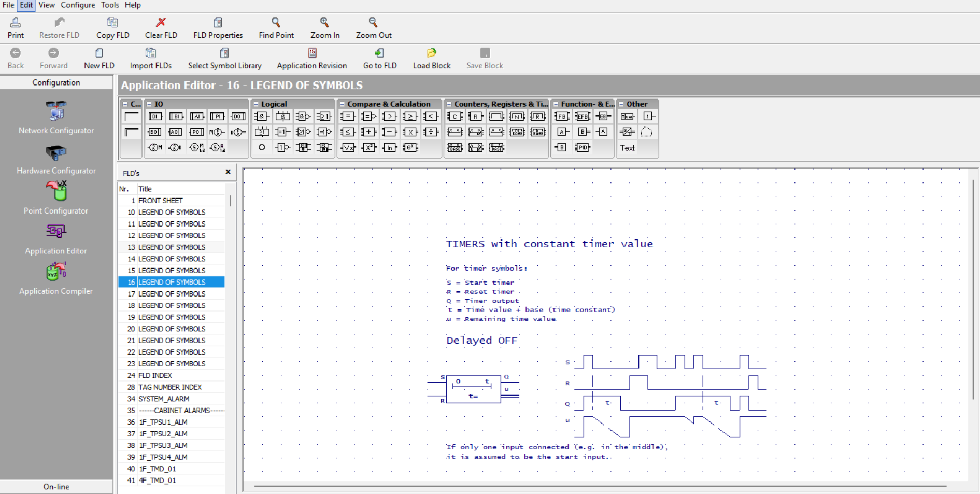Collapse the IO symbol group
Image resolution: width=980 pixels, height=494 pixels.
[149, 104]
